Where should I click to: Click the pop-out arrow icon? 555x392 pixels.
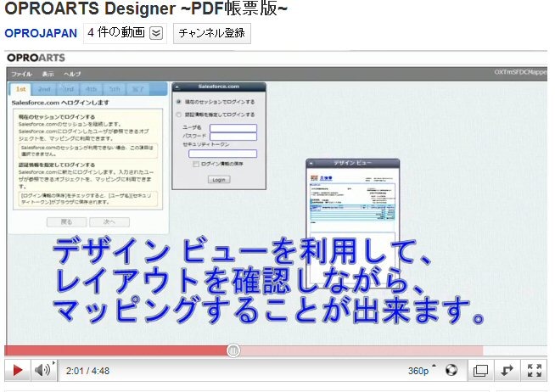(x=507, y=371)
